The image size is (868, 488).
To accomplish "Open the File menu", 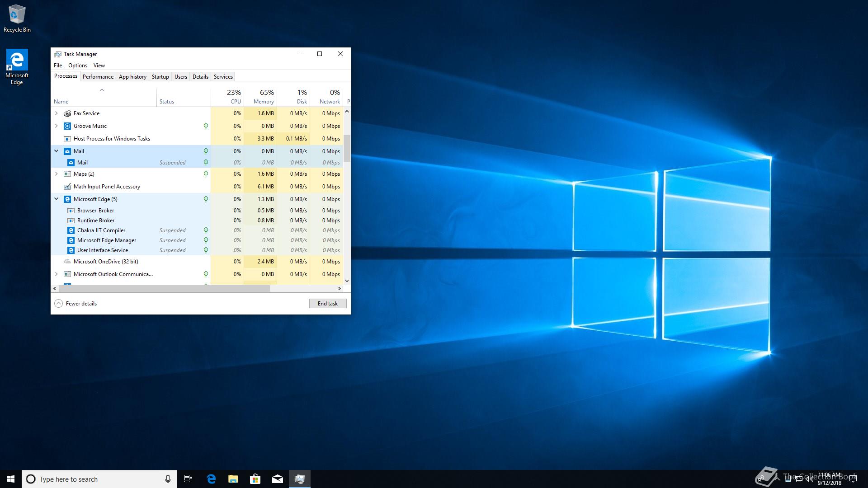I will 58,66.
